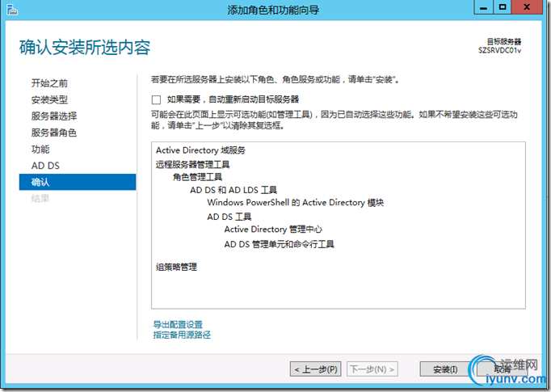Minimize the wizard window
551x392 pixels.
pos(483,7)
